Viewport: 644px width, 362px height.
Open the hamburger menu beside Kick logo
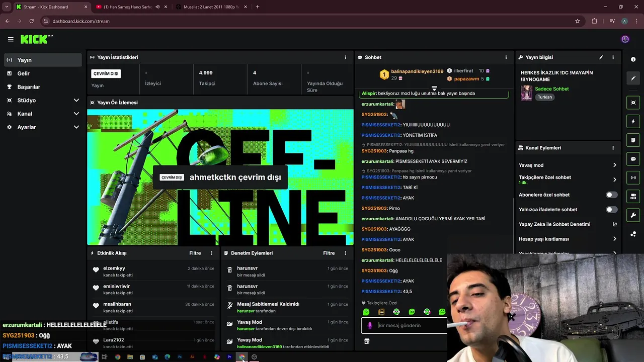[11, 39]
